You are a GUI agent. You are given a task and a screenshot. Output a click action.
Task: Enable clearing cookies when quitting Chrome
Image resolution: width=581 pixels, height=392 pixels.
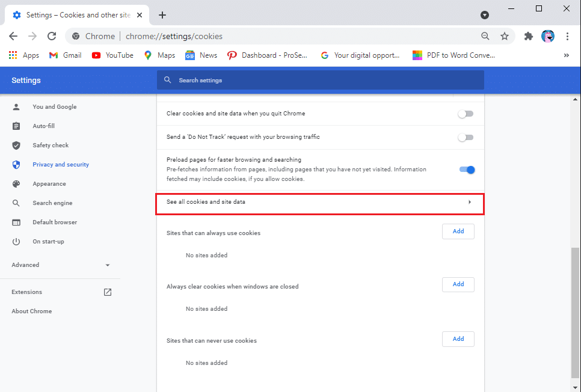click(466, 113)
